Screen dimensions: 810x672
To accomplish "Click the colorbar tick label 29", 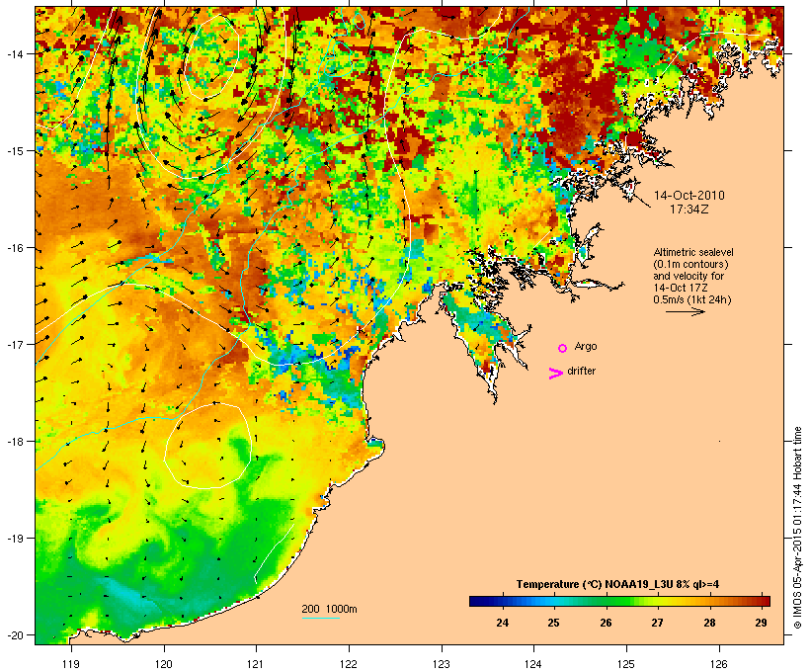I will point(761,623).
